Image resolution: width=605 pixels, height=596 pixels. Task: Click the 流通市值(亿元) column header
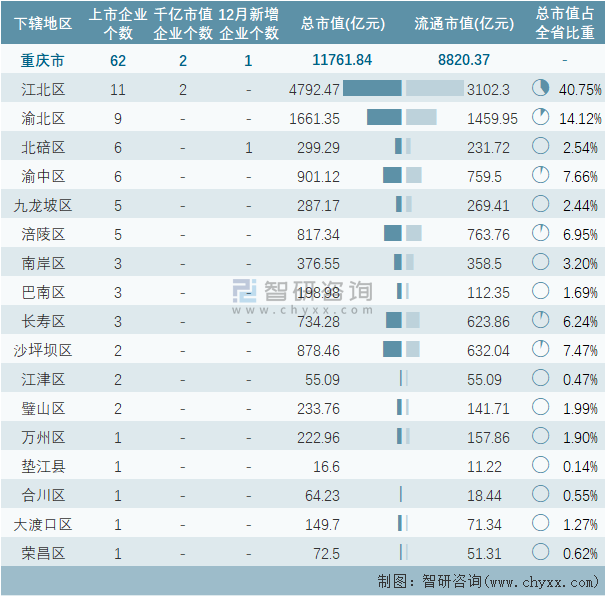point(463,24)
